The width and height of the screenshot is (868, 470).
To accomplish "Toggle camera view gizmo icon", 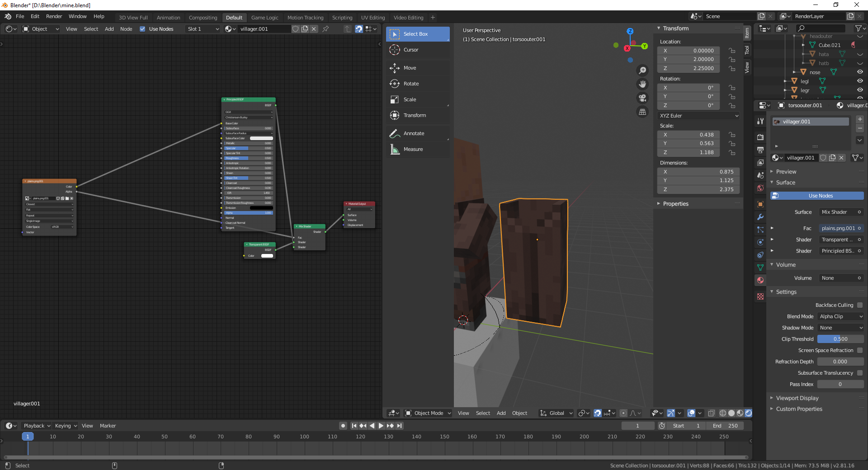I will point(642,98).
